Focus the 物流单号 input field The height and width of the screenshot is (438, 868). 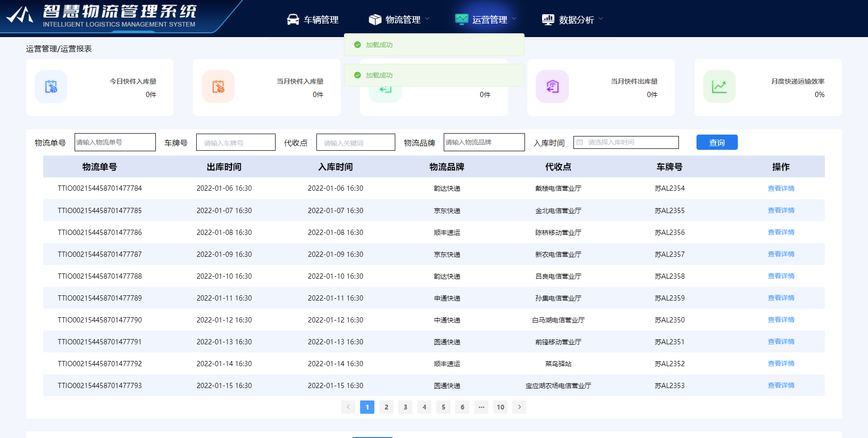pos(115,142)
